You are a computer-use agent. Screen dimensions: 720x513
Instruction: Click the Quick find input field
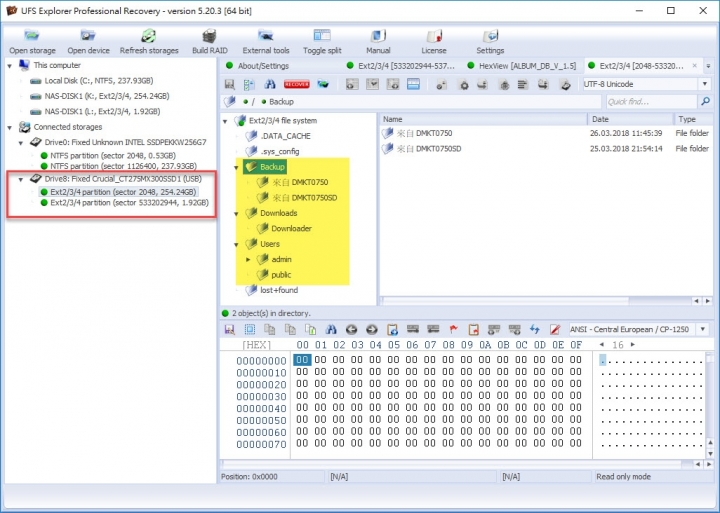(x=651, y=101)
